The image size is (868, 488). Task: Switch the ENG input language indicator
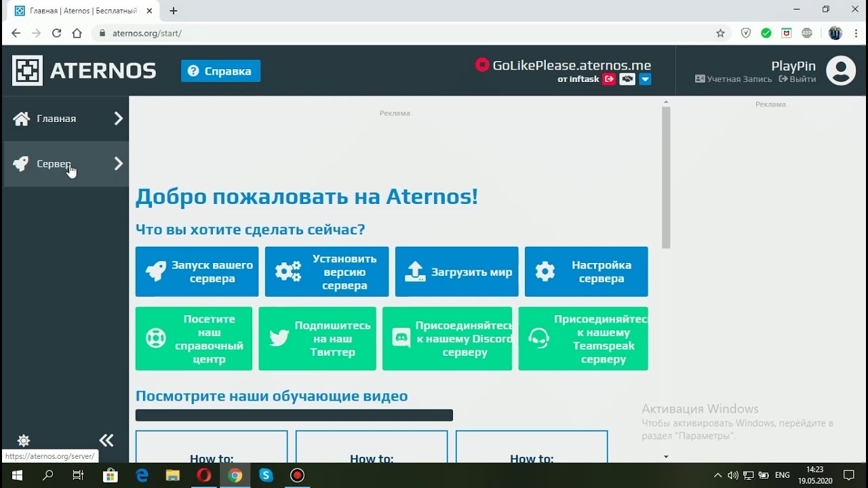point(782,475)
